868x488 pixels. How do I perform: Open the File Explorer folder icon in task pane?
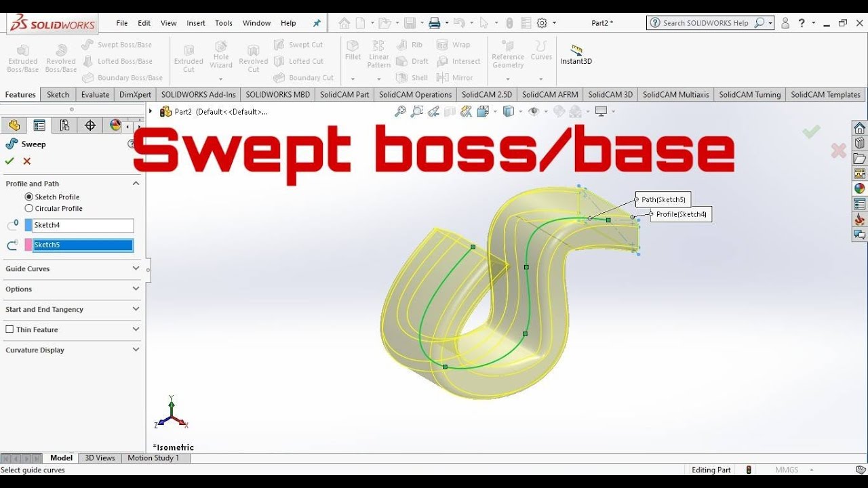point(860,159)
